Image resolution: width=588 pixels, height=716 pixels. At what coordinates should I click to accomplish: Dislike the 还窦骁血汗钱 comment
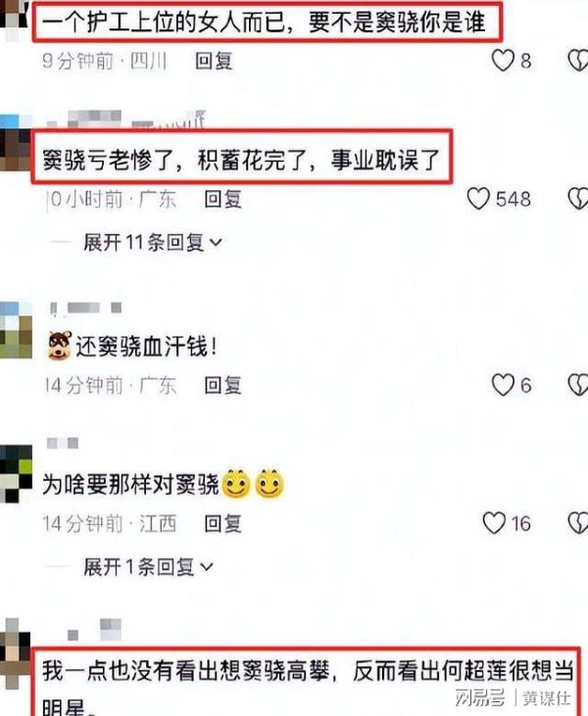578,385
